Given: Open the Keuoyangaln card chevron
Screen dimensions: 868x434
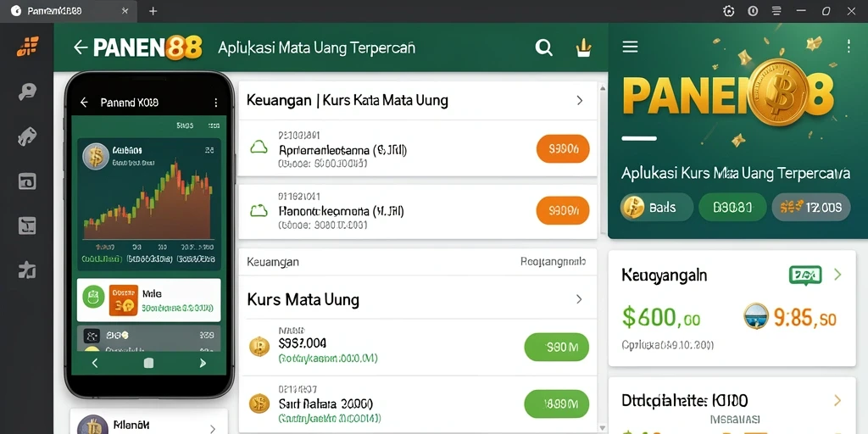Looking at the screenshot, I should (x=837, y=275).
